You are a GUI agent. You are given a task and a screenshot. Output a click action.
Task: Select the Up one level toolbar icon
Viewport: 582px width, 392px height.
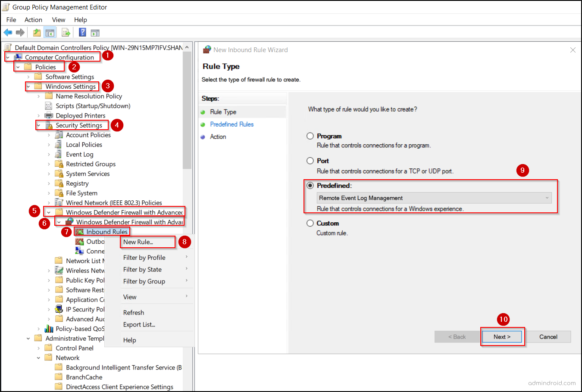pos(37,32)
